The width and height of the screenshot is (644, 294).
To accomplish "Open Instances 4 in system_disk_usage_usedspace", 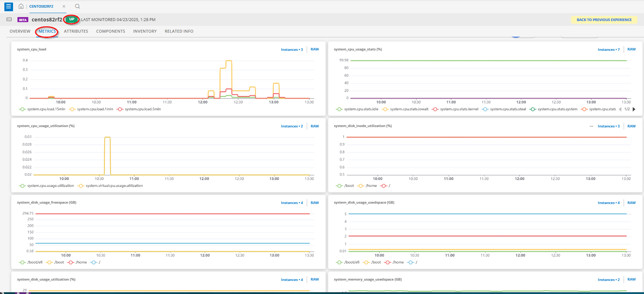I will (x=609, y=203).
